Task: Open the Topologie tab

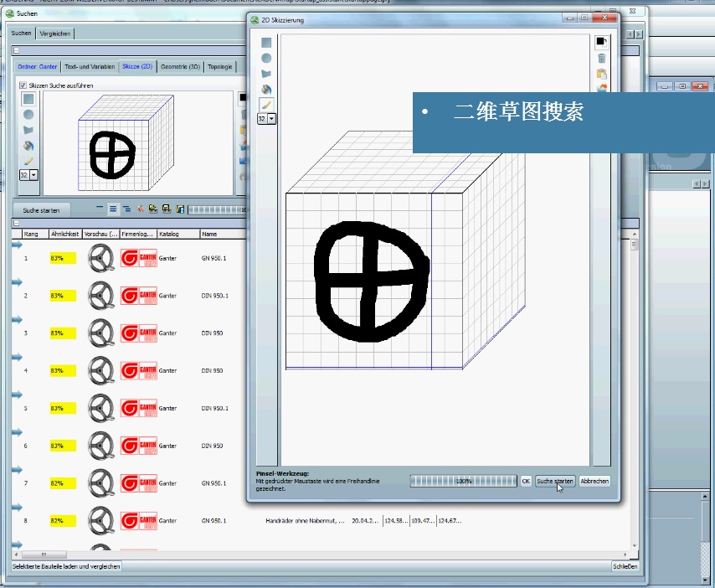Action: click(221, 66)
